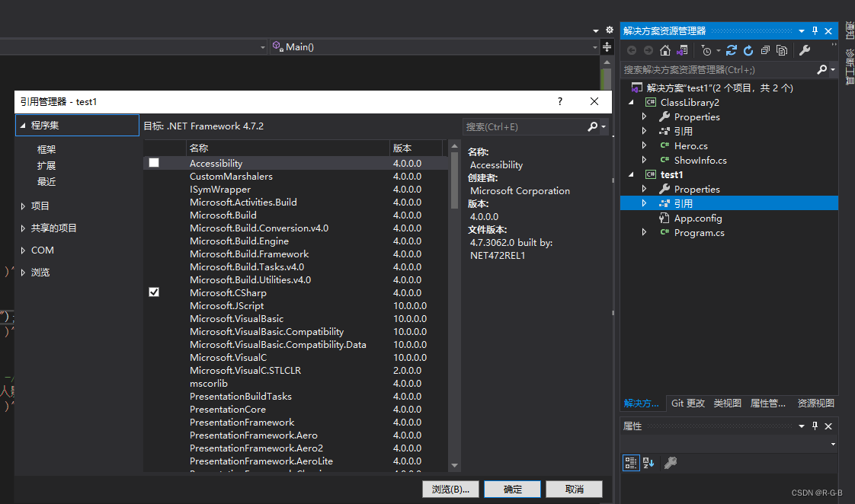Image resolution: width=855 pixels, height=504 pixels.
Task: Uncheck the Microsoft.CSharp assembly checkbox
Action: 154,292
